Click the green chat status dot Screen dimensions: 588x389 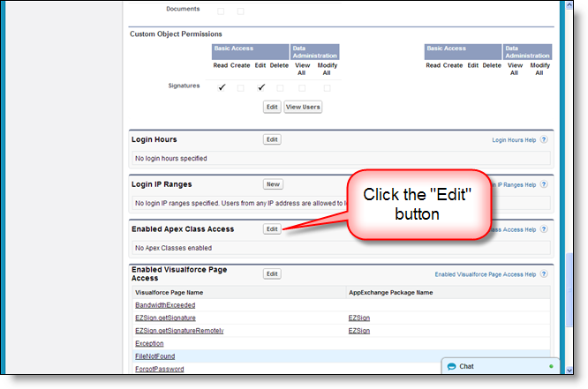coord(551,366)
